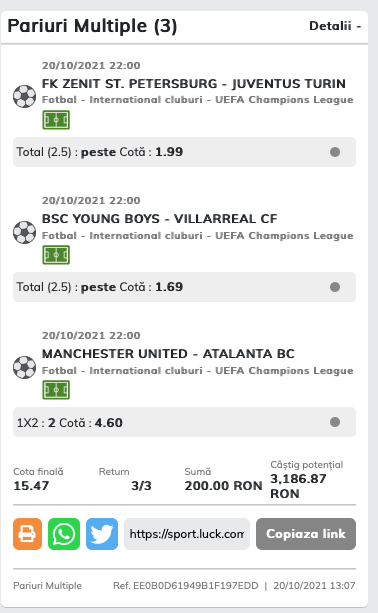Viewport: 378px width, 613px height.
Task: Click the Pariuri Multiple (3) header
Action: [92, 26]
